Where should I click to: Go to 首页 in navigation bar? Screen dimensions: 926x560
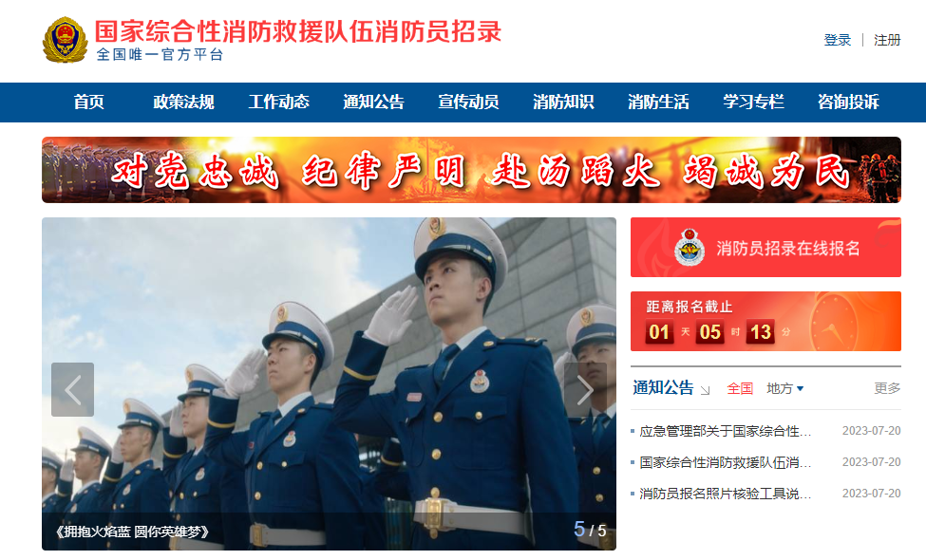pyautogui.click(x=88, y=103)
